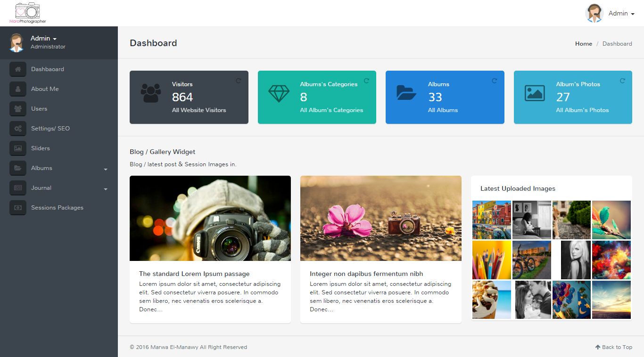Open the Sessions Packages menu item
The image size is (644, 357).
pos(57,208)
